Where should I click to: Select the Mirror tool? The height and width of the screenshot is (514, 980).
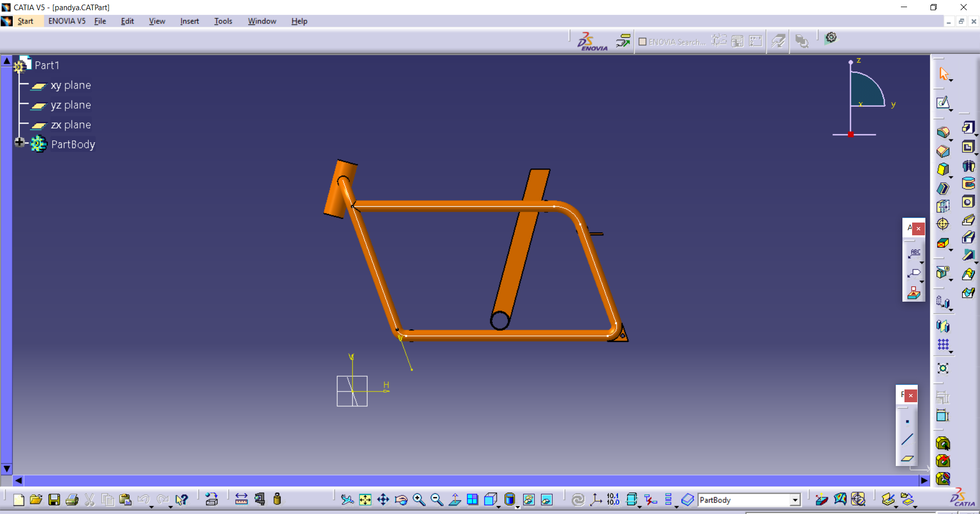point(943,326)
